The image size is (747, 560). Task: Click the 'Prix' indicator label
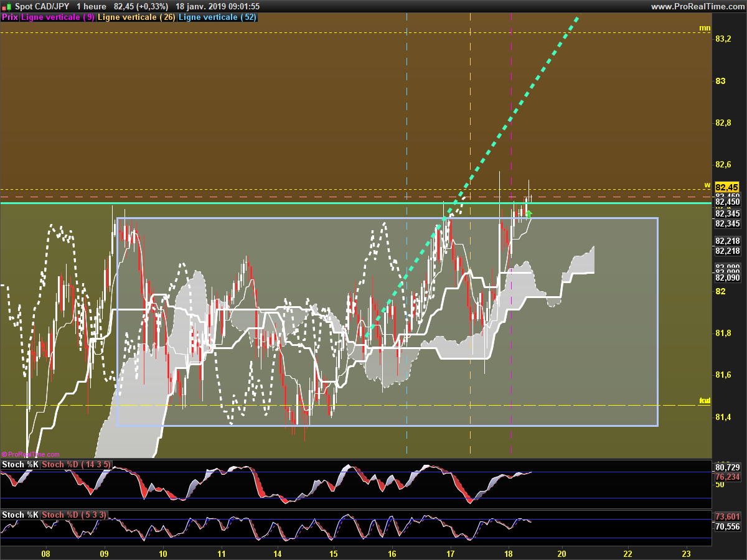coord(10,17)
